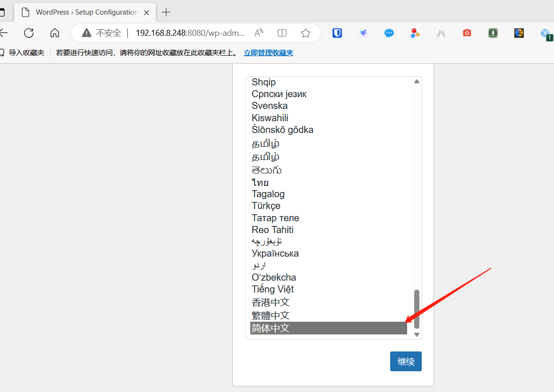Image resolution: width=554 pixels, height=392 pixels.
Task: Click the blue bird extension icon
Action: [363, 33]
